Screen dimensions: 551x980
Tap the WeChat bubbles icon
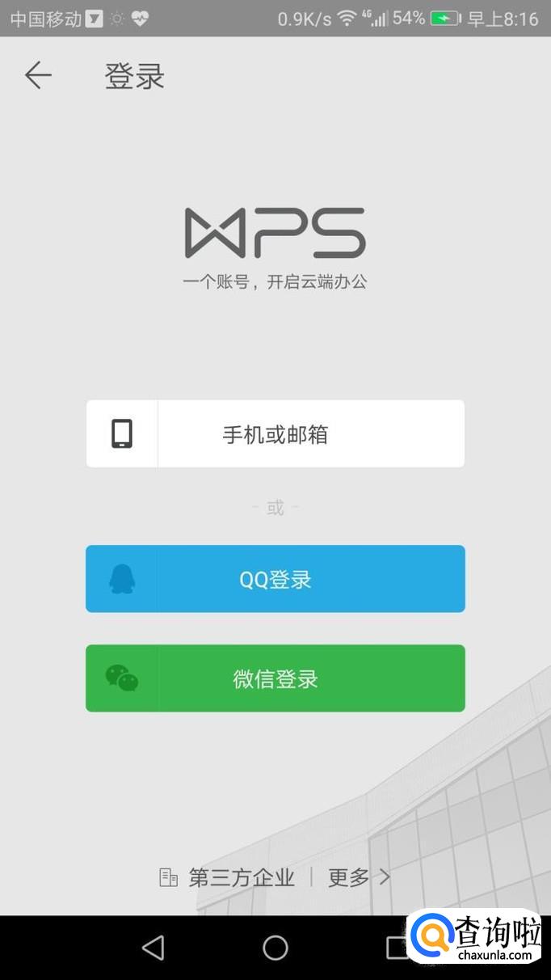tap(122, 678)
